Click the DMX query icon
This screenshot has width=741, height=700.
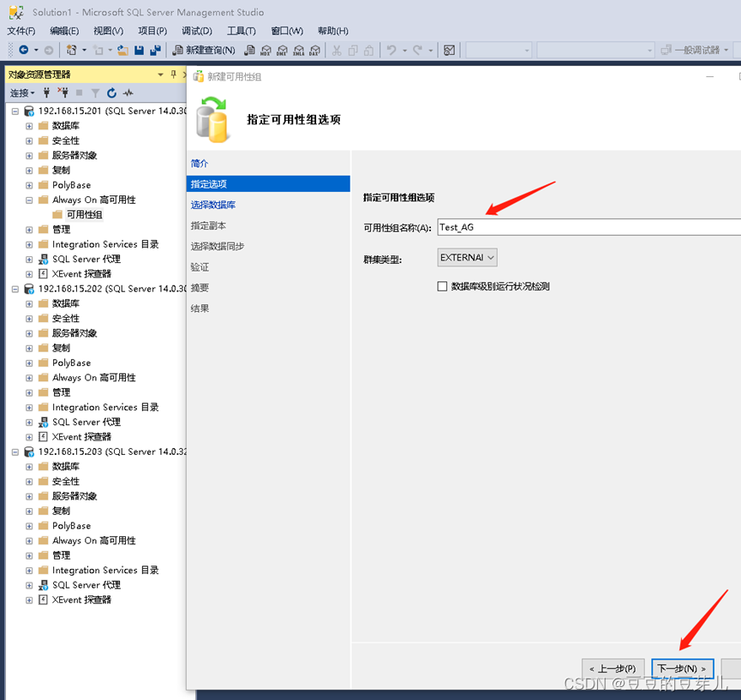click(x=282, y=50)
